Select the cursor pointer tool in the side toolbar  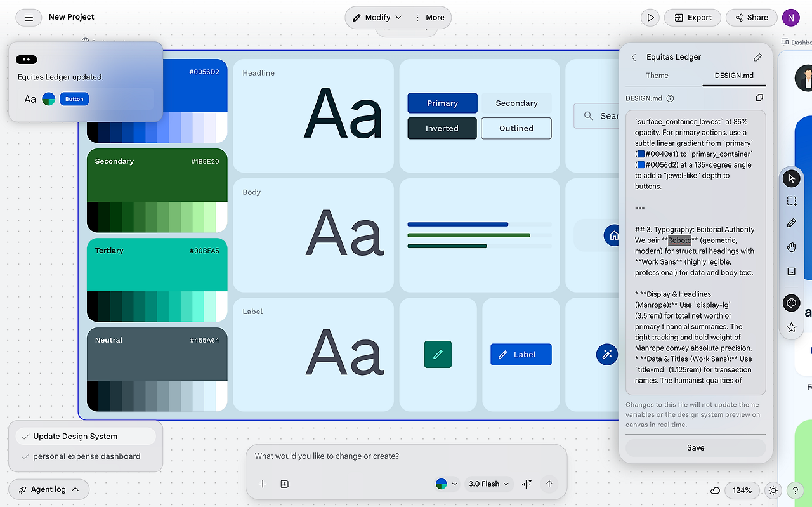792,178
